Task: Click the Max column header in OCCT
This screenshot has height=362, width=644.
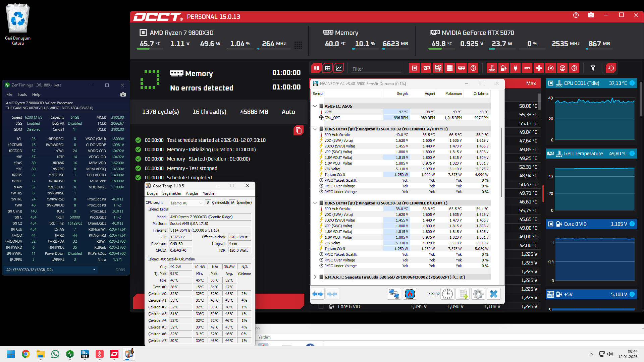Action: pos(531,83)
